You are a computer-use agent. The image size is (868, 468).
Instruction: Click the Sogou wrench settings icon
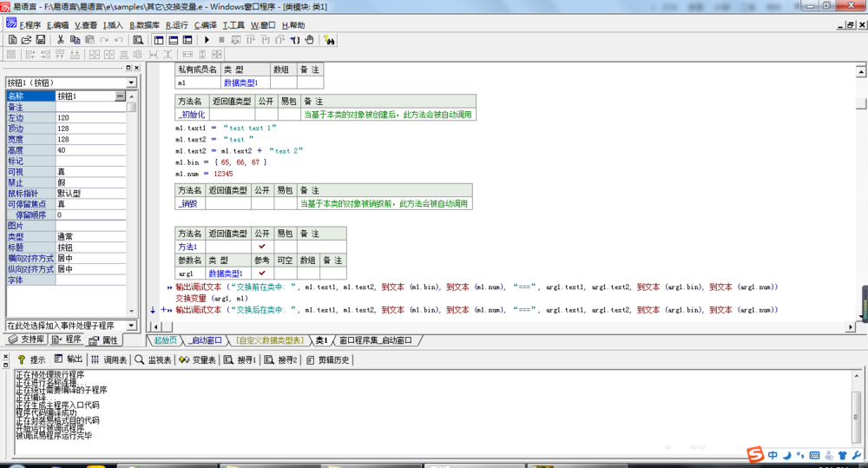click(x=857, y=455)
